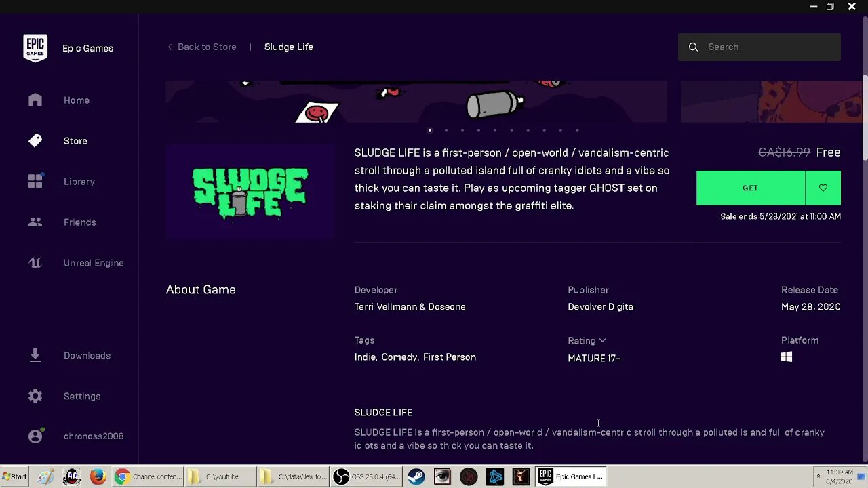Open C:\youtube folder taskbar item
This screenshot has height=488, width=868.
click(220, 476)
